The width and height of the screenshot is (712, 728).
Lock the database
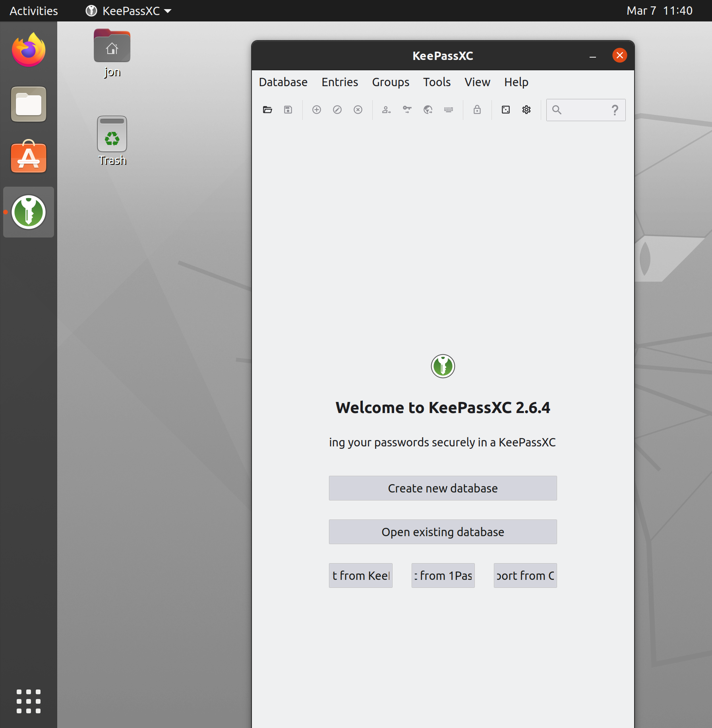[477, 110]
